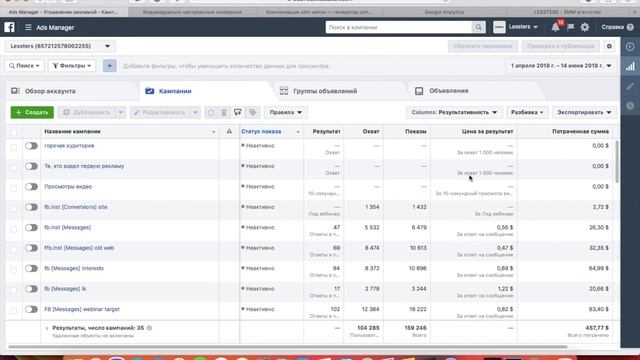The height and width of the screenshot is (360, 640).
Task: Click the filter hint input area
Action: (x=227, y=66)
